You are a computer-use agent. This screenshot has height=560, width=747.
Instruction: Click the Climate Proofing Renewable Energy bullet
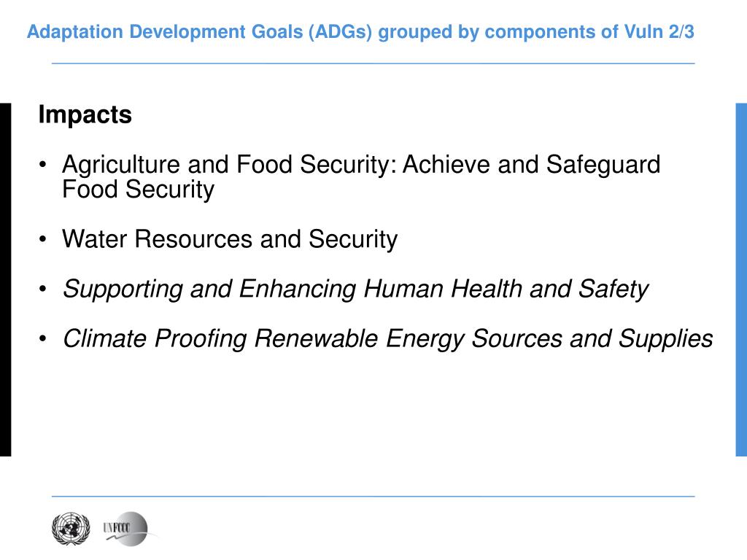click(x=388, y=339)
